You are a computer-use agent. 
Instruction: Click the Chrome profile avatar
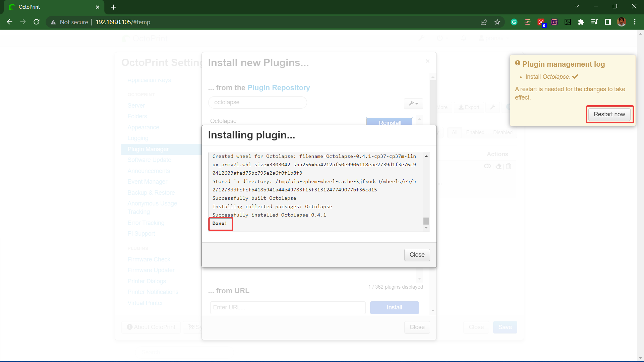(x=621, y=22)
